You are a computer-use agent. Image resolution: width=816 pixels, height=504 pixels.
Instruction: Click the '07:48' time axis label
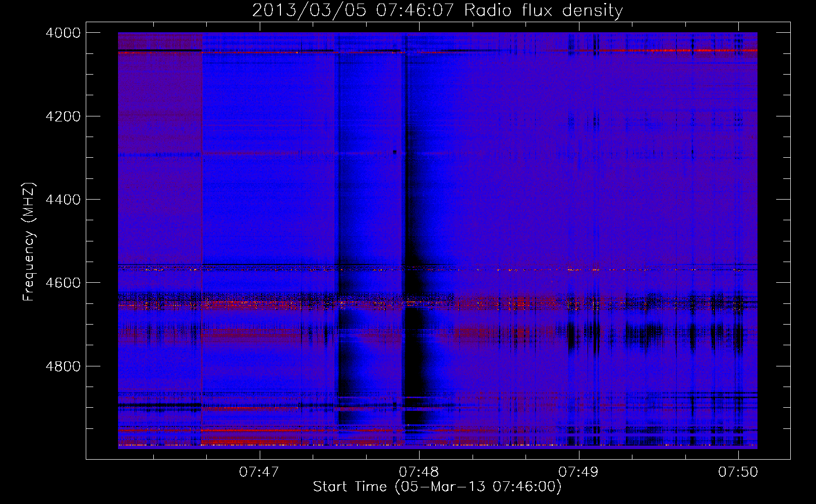[419, 472]
